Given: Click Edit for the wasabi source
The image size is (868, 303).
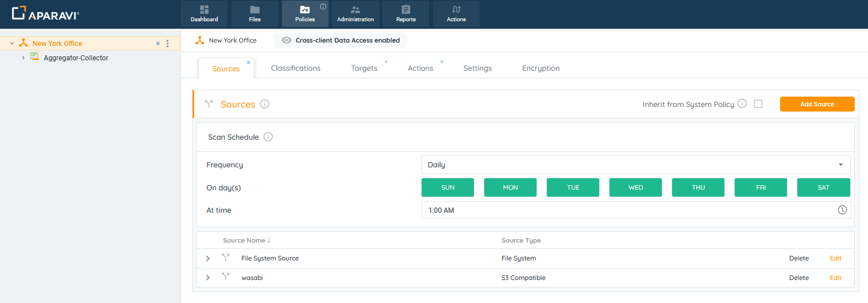Looking at the screenshot, I should pos(835,278).
